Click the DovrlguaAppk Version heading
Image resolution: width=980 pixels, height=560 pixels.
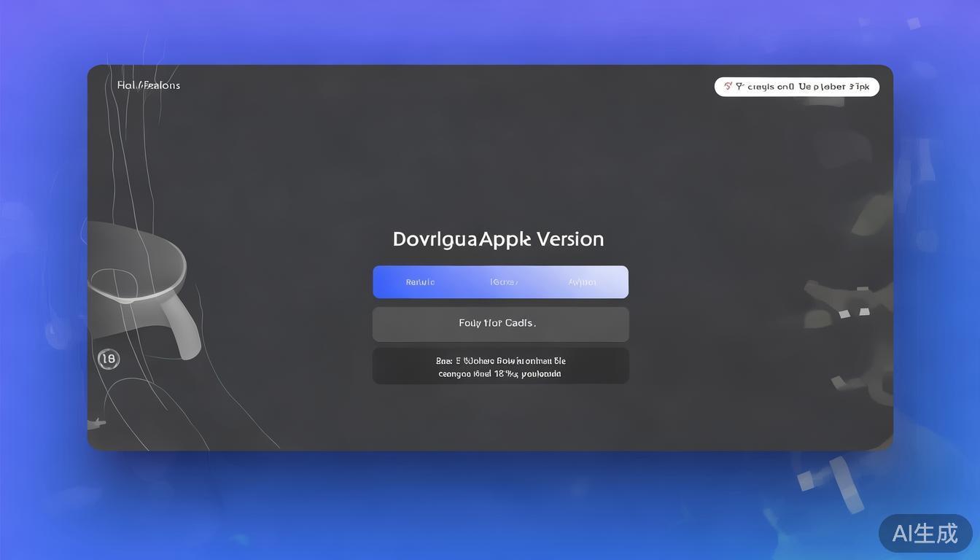coord(498,239)
